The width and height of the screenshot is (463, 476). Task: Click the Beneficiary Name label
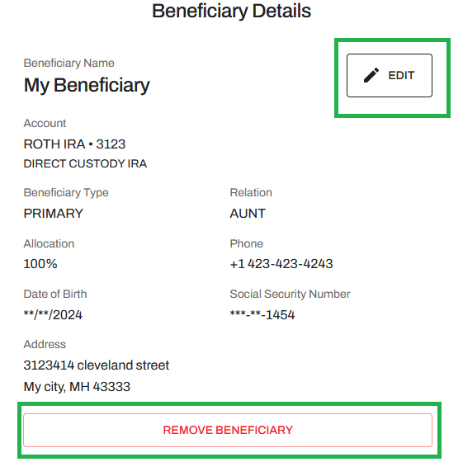click(x=69, y=64)
